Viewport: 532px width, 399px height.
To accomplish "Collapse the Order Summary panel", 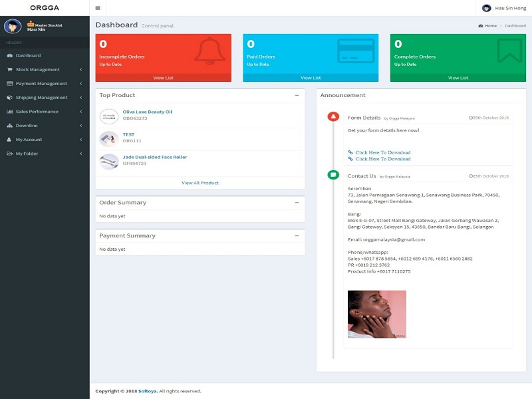I will tap(297, 202).
